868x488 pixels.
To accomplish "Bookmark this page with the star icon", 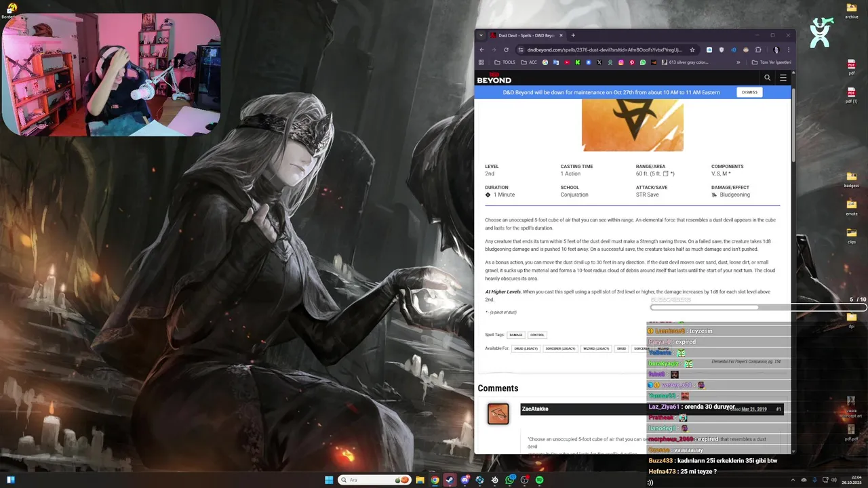I will click(x=692, y=49).
